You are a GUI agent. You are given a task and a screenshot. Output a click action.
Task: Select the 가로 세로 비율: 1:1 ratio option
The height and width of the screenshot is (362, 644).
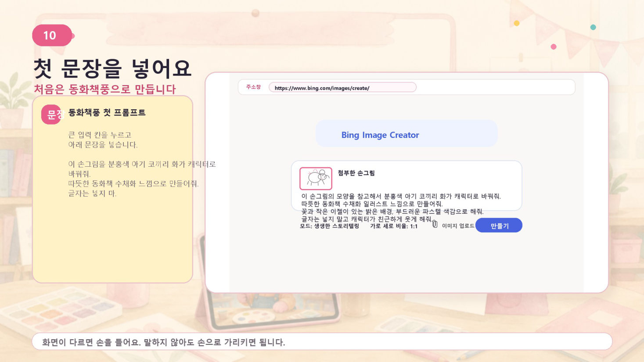click(x=394, y=226)
